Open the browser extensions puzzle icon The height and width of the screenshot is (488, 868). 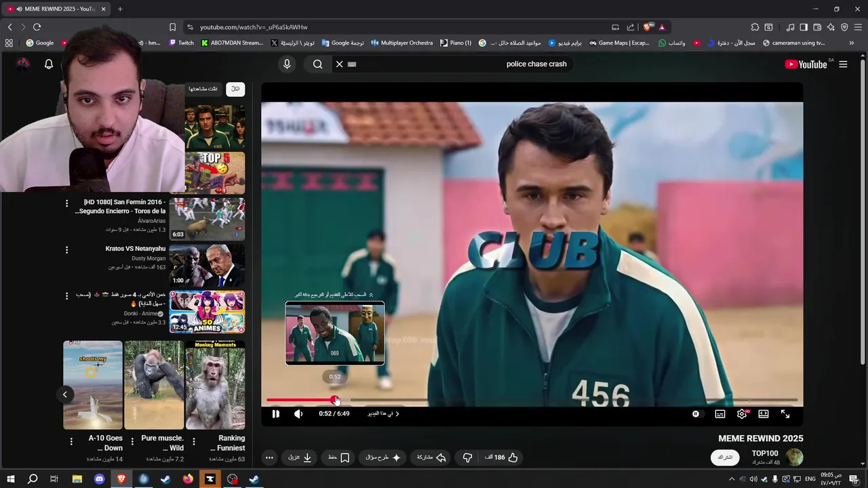[755, 27]
